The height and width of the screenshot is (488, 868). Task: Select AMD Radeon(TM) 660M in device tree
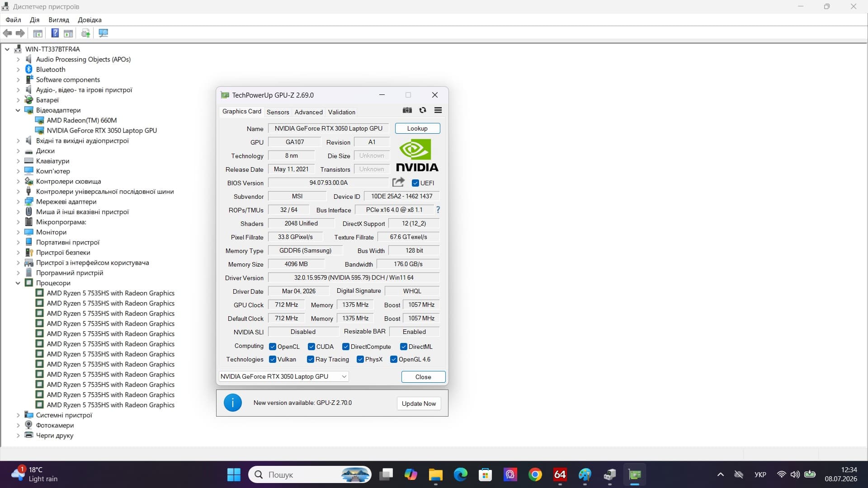81,120
